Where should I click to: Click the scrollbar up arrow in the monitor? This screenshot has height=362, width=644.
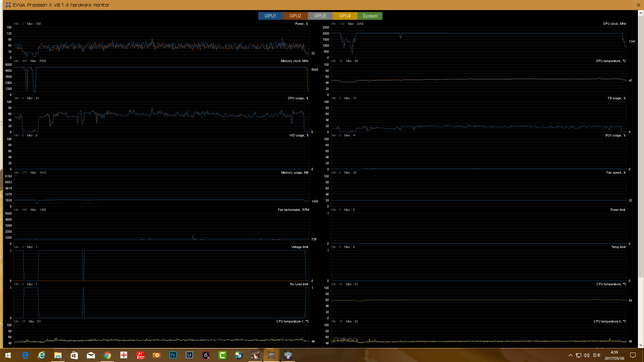pyautogui.click(x=641, y=13)
